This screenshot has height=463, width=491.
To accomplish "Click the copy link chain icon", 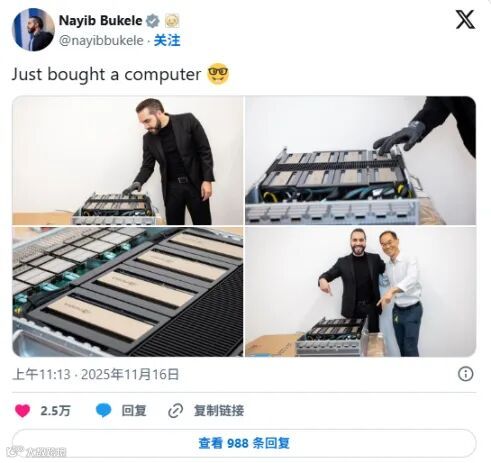I will point(175,411).
